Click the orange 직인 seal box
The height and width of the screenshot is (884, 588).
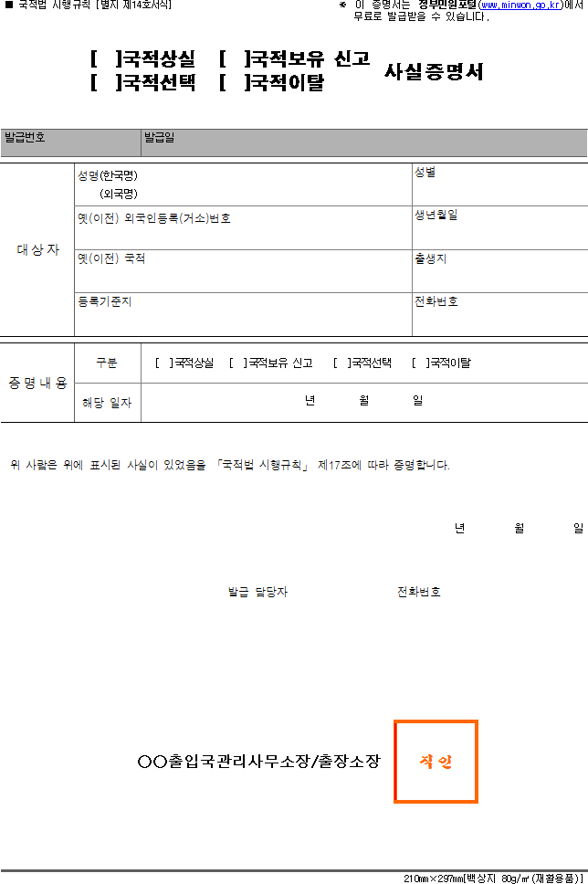coord(436,762)
